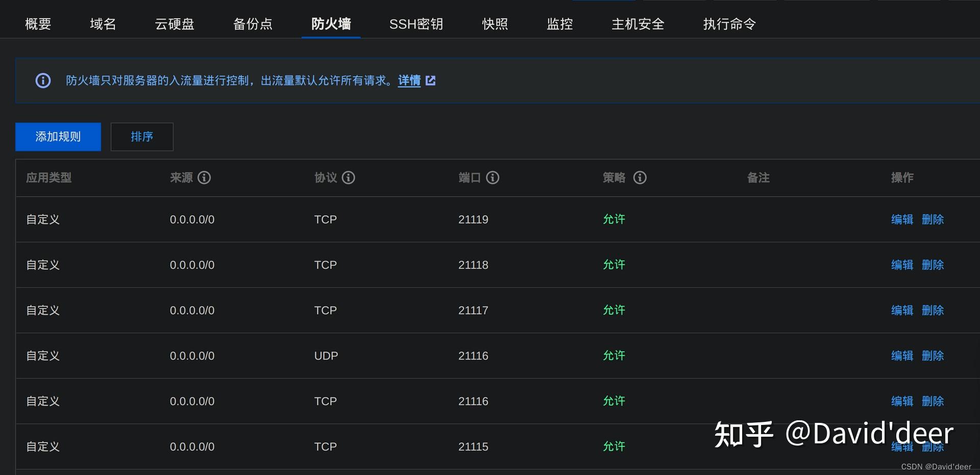
Task: Click the 添加规则 button
Action: [x=58, y=137]
